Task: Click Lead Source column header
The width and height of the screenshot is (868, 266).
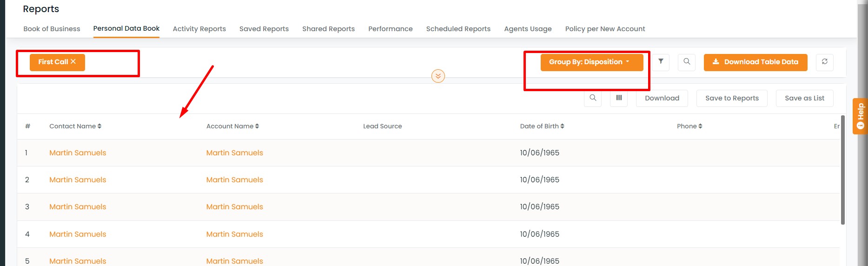Action: 382,126
